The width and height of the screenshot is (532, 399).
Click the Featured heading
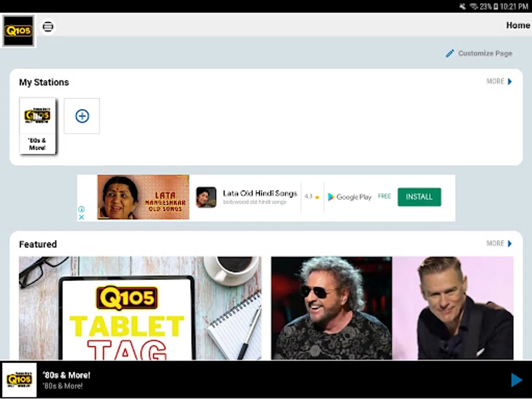click(x=38, y=244)
